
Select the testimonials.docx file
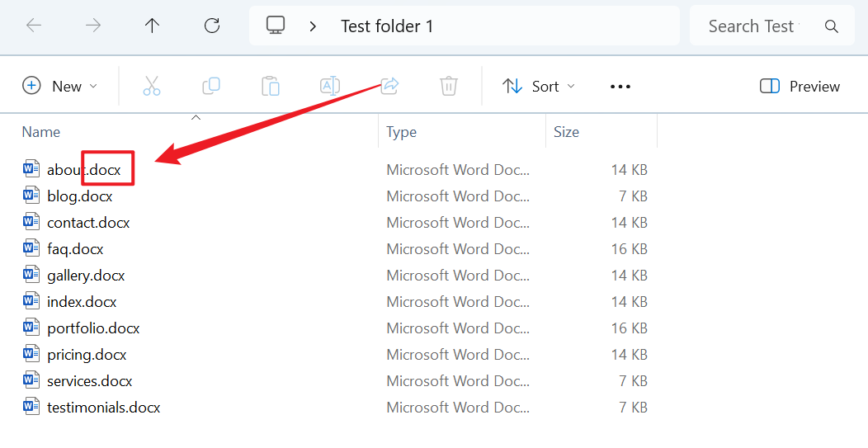coord(103,408)
